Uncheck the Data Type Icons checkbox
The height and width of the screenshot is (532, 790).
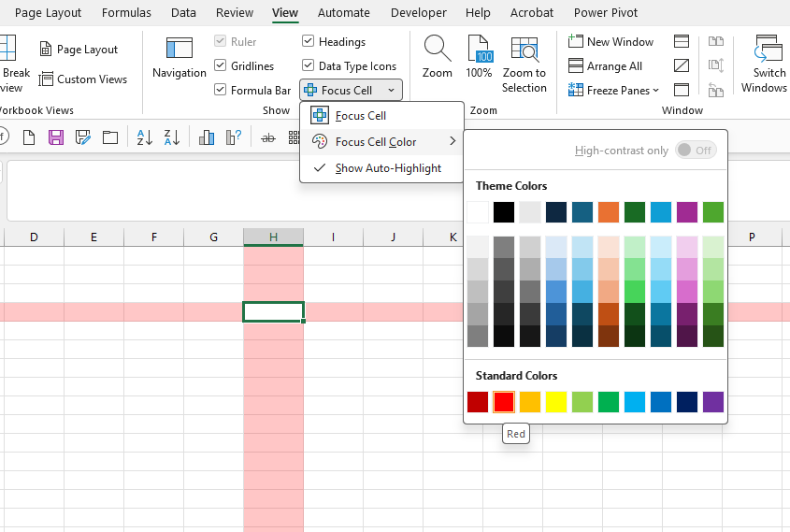(308, 65)
